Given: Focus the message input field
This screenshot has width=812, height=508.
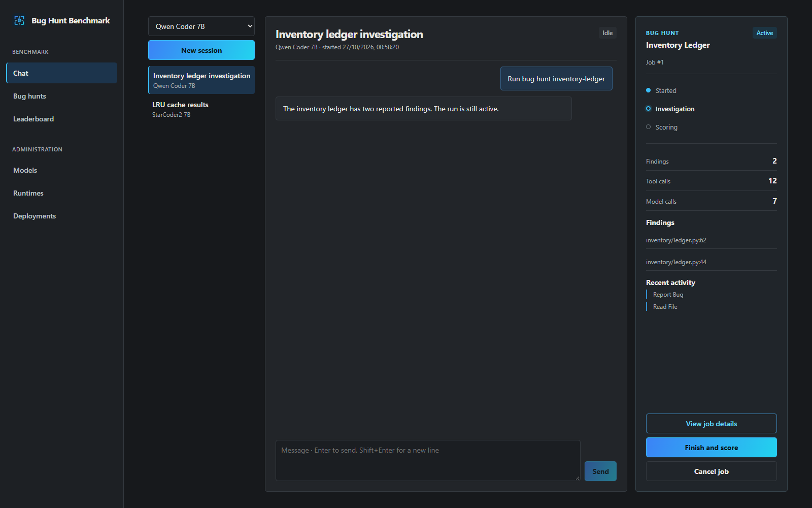Looking at the screenshot, I should point(428,460).
